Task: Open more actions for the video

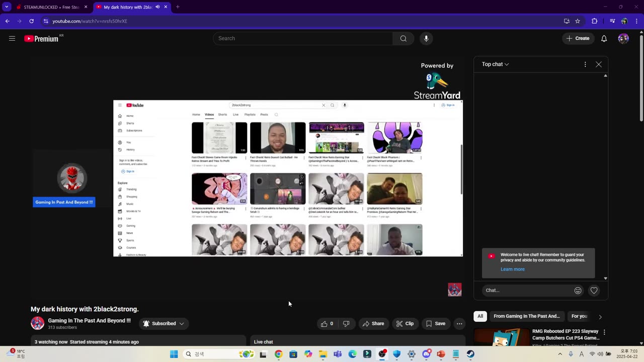Action: [x=459, y=324]
